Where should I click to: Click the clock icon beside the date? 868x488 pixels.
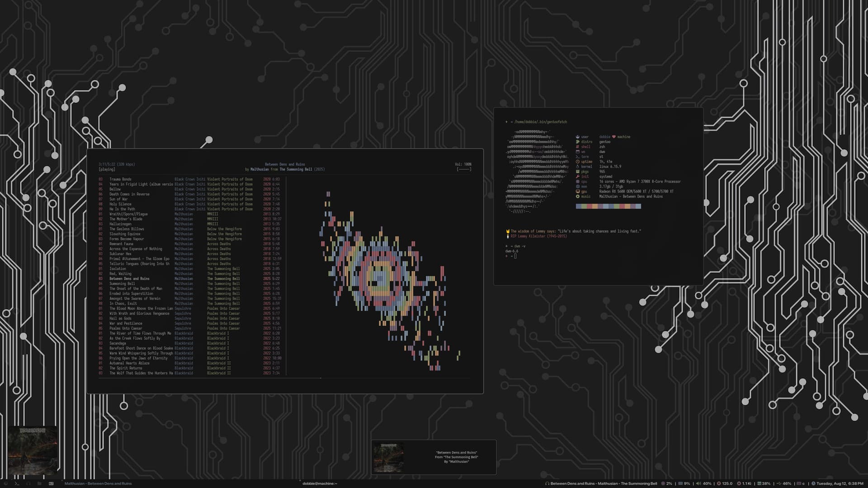813,483
